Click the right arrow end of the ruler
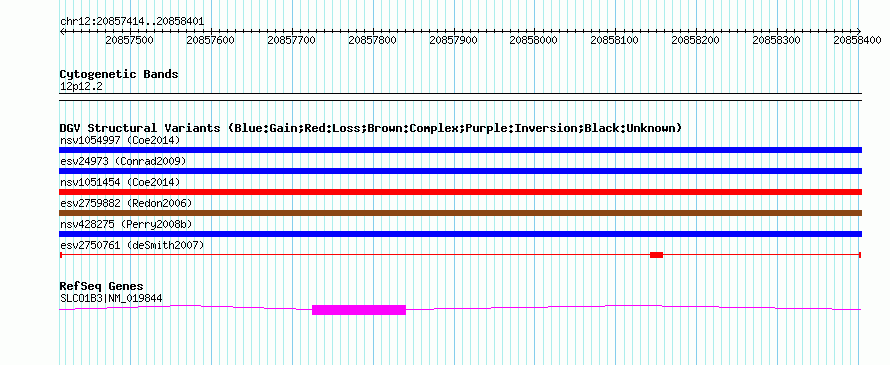 coord(859,31)
